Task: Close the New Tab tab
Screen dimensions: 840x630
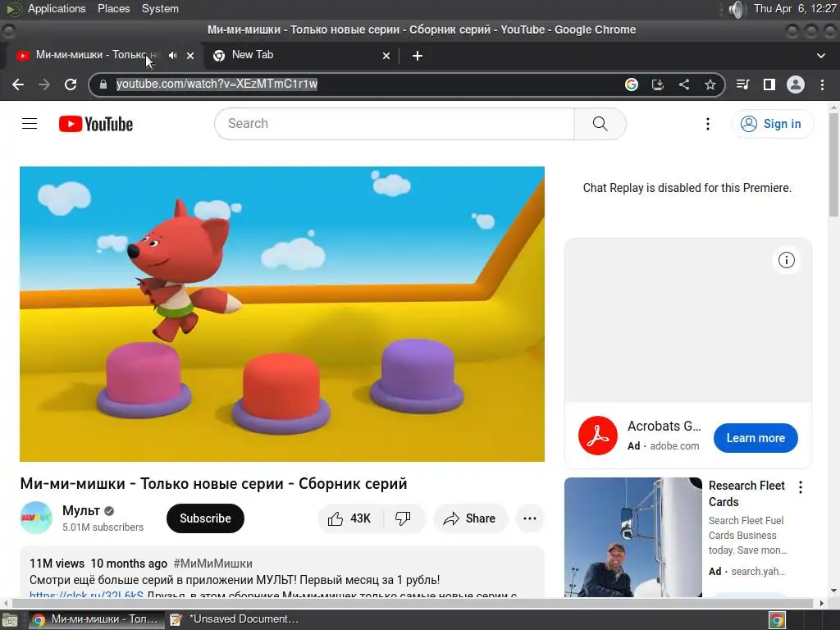Action: 386,55
